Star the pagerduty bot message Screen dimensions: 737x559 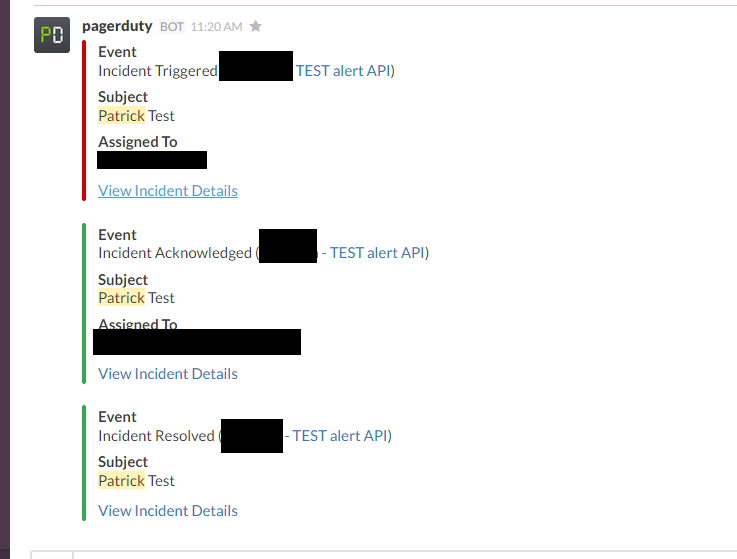point(255,26)
